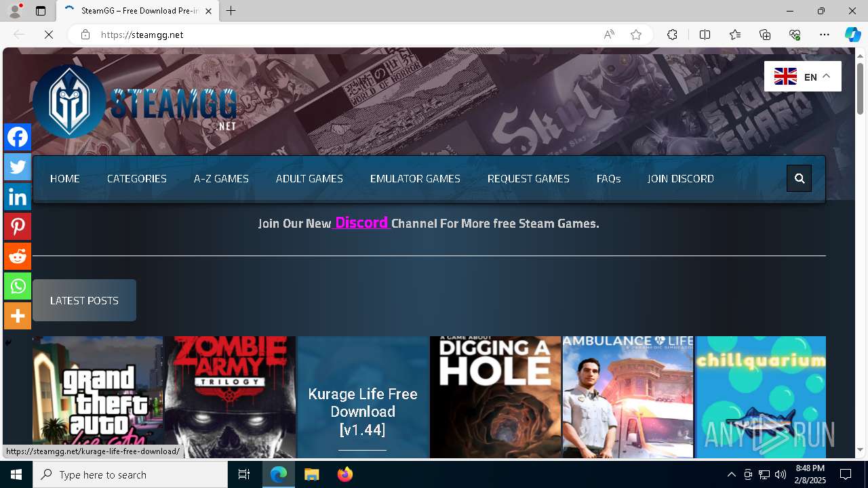Image resolution: width=868 pixels, height=488 pixels.
Task: Open HOME menu item
Action: pyautogui.click(x=65, y=178)
